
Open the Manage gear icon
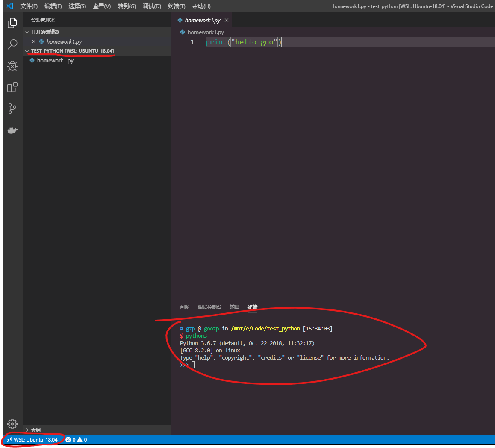[12, 424]
